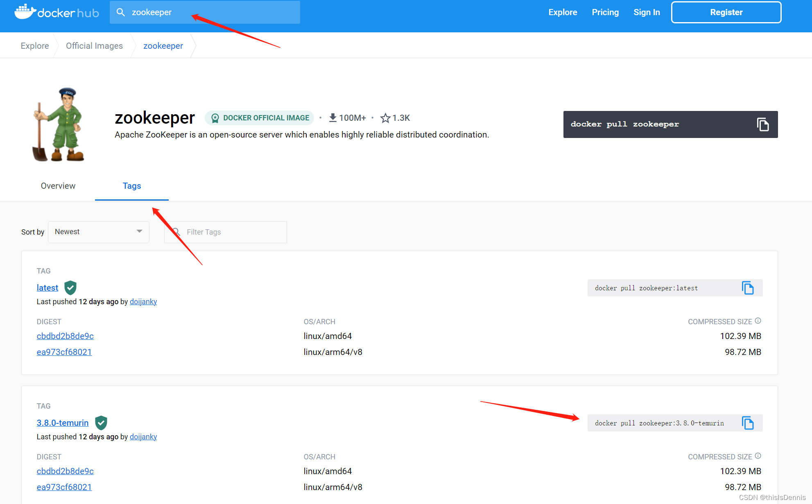
Task: Open digest ea973cf68021 under latest tag
Action: [64, 352]
